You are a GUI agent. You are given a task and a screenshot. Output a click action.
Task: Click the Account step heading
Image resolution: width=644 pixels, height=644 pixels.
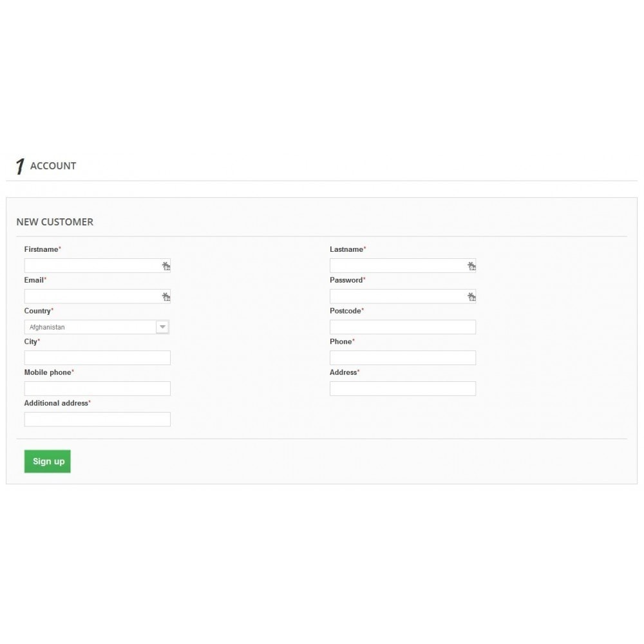[53, 166]
